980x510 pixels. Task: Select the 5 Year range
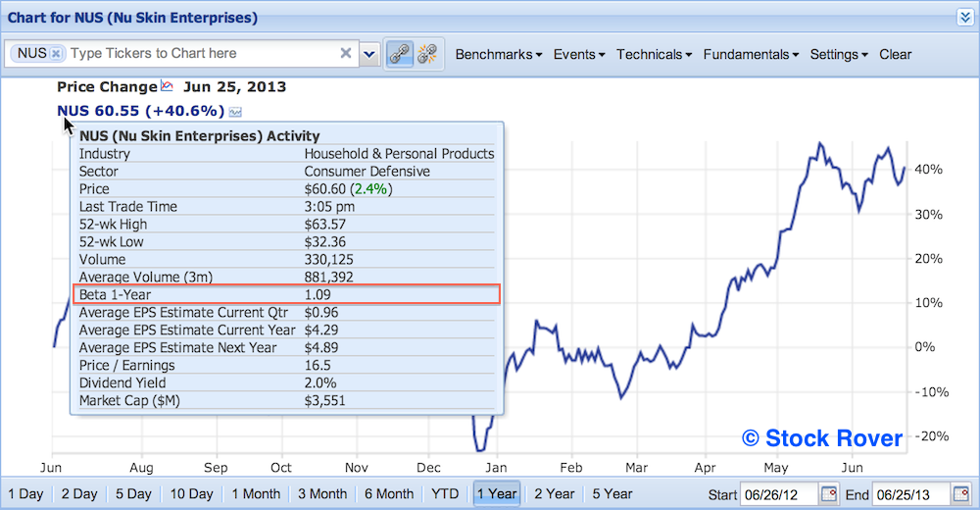click(612, 493)
